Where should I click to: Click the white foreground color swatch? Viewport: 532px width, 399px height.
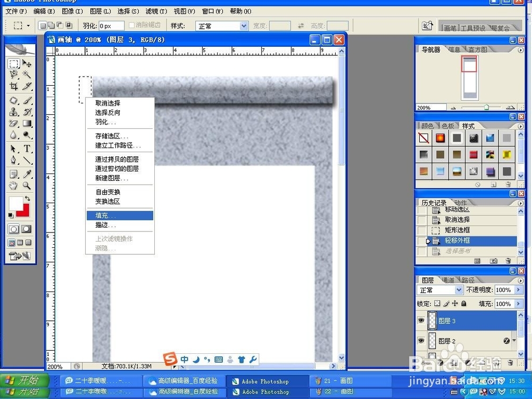(x=15, y=203)
